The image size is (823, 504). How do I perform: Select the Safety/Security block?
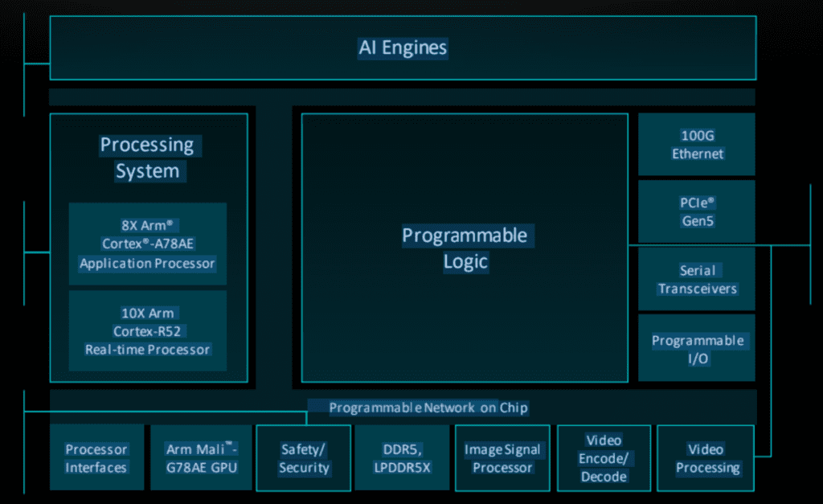click(x=304, y=458)
